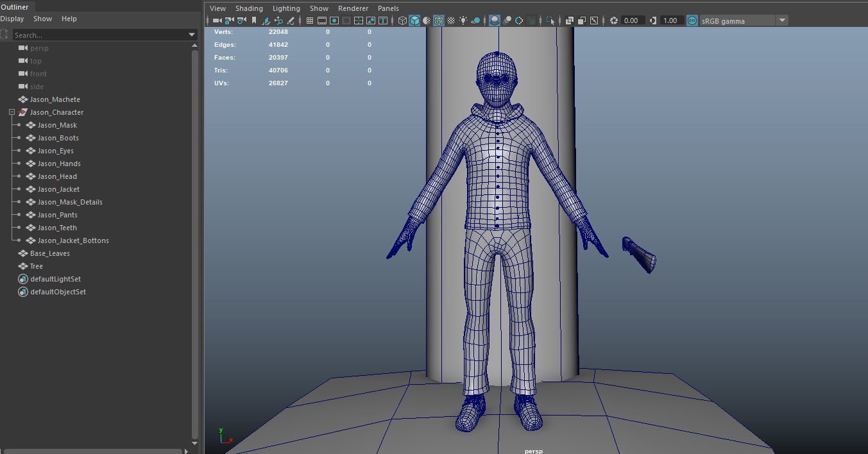Toggle the Safe Action icon
The width and height of the screenshot is (868, 454).
[x=371, y=21]
